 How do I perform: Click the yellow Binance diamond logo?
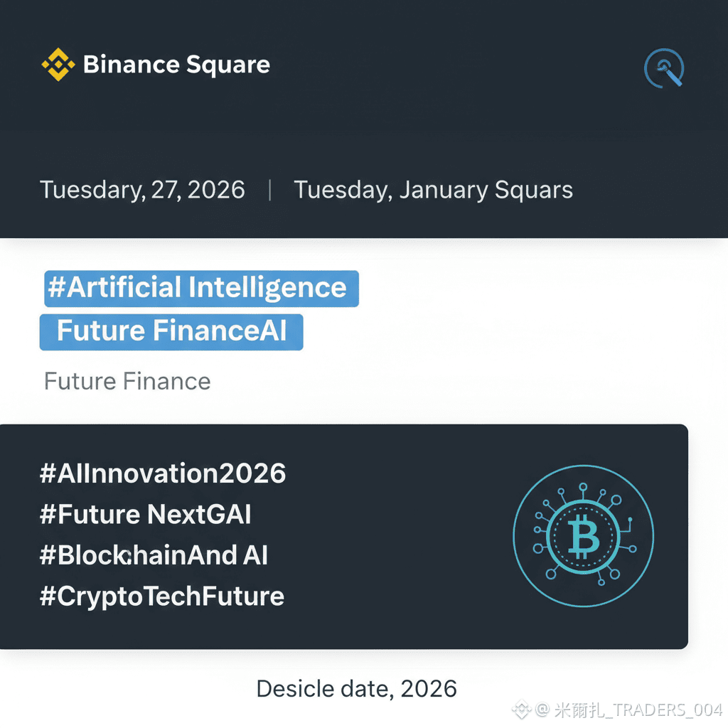click(58, 65)
